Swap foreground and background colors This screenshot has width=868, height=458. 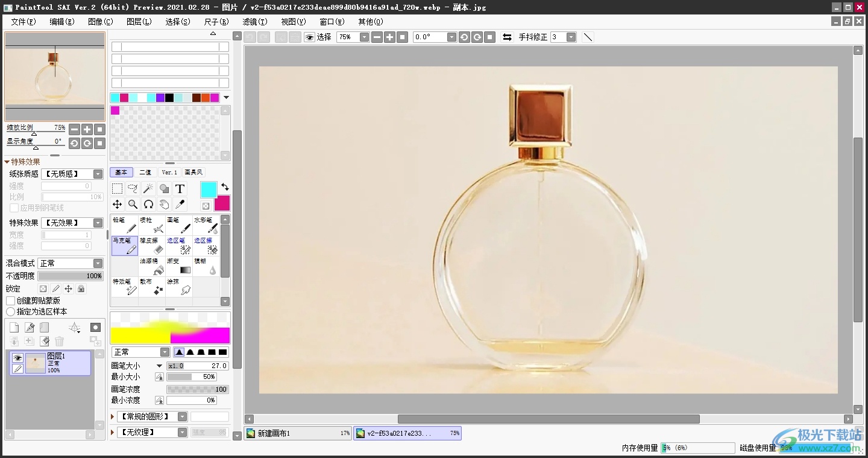pyautogui.click(x=224, y=187)
